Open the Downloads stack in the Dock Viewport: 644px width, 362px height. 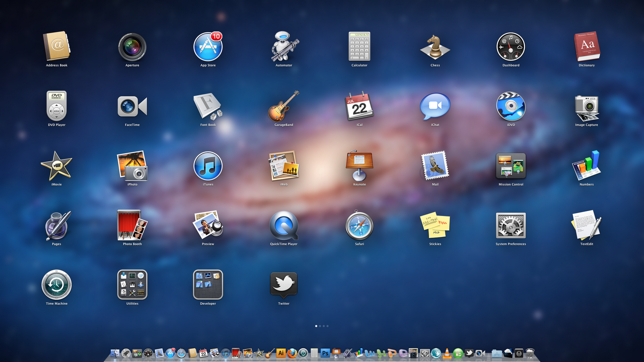[519, 353]
